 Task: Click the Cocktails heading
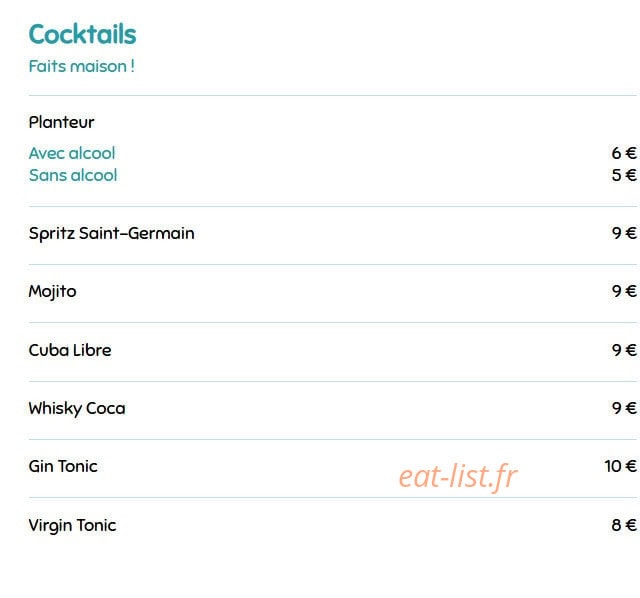click(82, 34)
